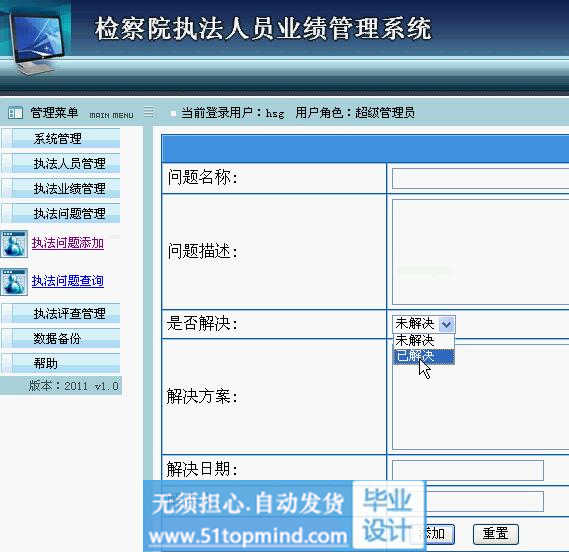The image size is (569, 552).
Task: Focus the 问题名称 text field
Action: point(480,178)
